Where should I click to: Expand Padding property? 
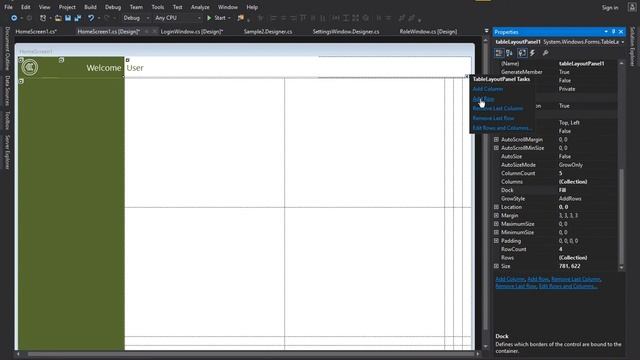pyautogui.click(x=496, y=241)
